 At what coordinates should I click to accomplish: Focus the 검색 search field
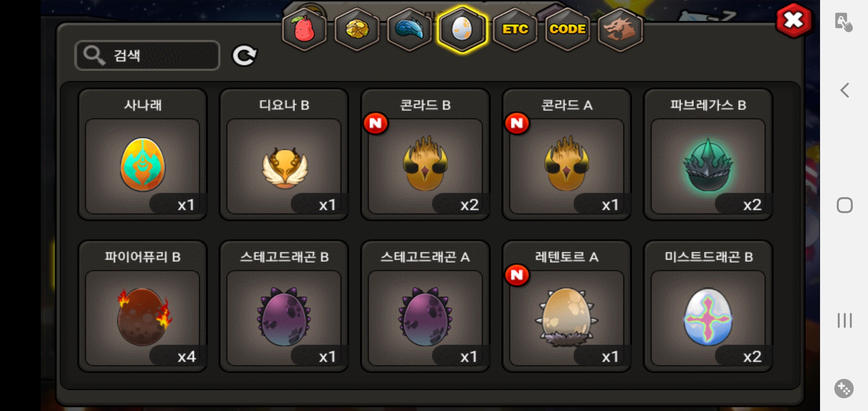(147, 56)
